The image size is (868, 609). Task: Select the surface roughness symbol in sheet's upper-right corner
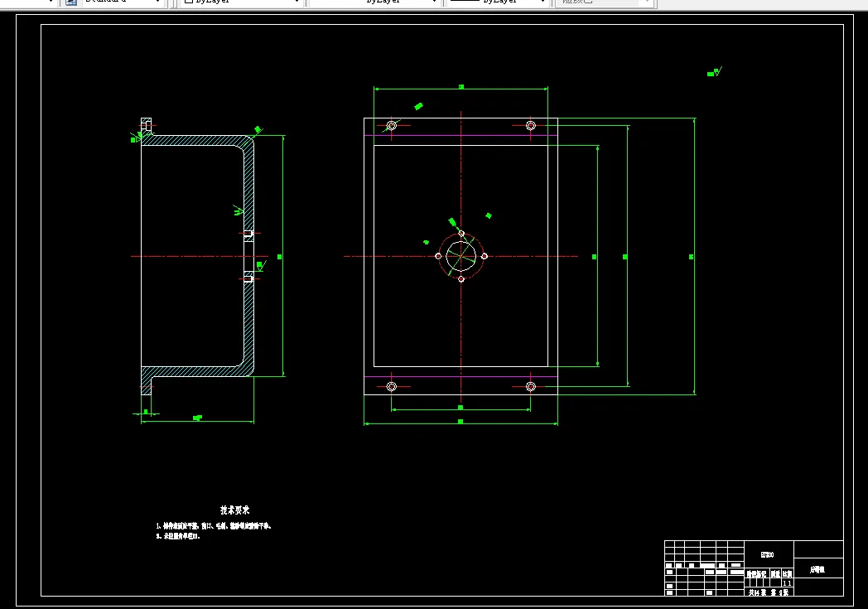click(715, 72)
